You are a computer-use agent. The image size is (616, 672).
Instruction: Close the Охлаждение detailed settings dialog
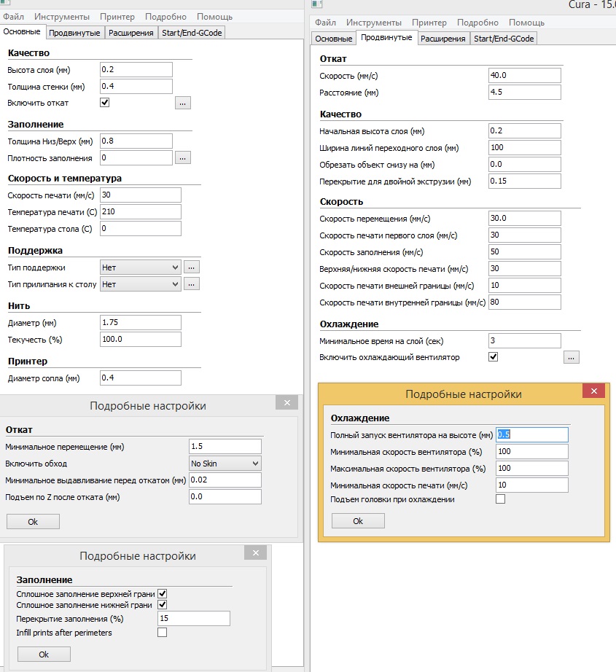click(593, 391)
